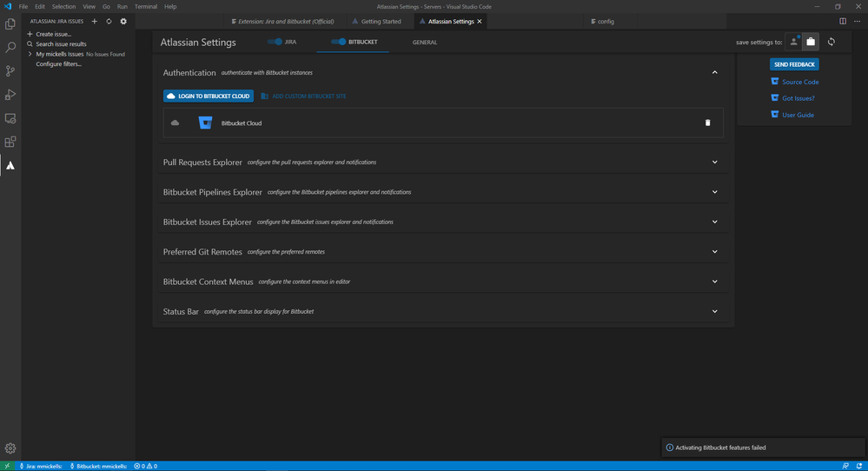This screenshot has height=471, width=868.
Task: Expand the My mickells Issues tree node
Action: pyautogui.click(x=30, y=54)
